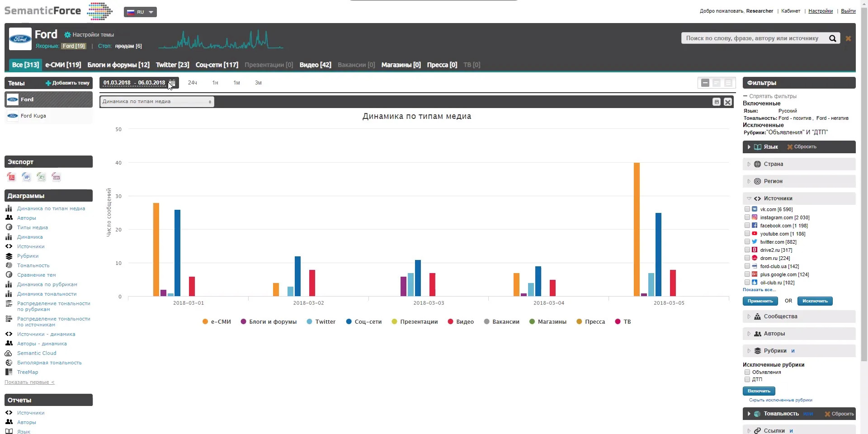Toggle the е-СМИ orange legend marker
The width and height of the screenshot is (868, 434).
tap(205, 322)
